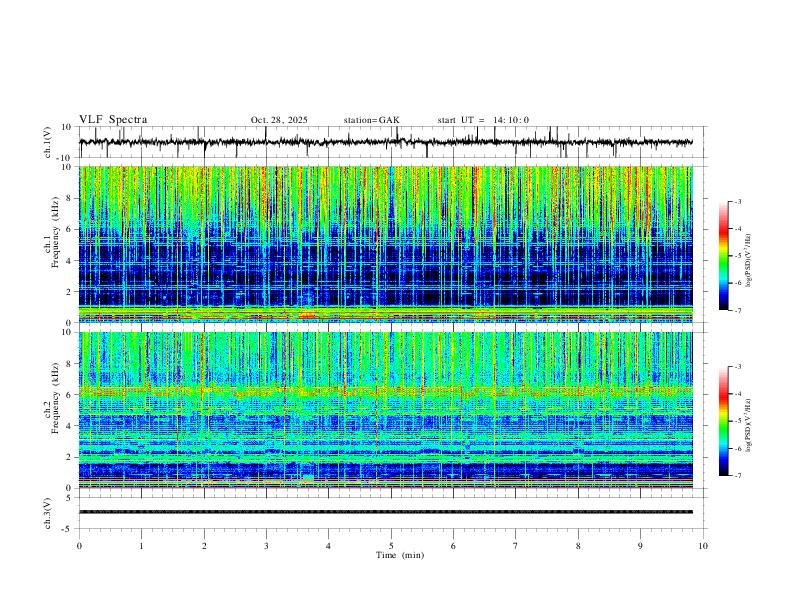792x612 pixels.
Task: Click time axis tick label '2'
Action: coord(204,546)
